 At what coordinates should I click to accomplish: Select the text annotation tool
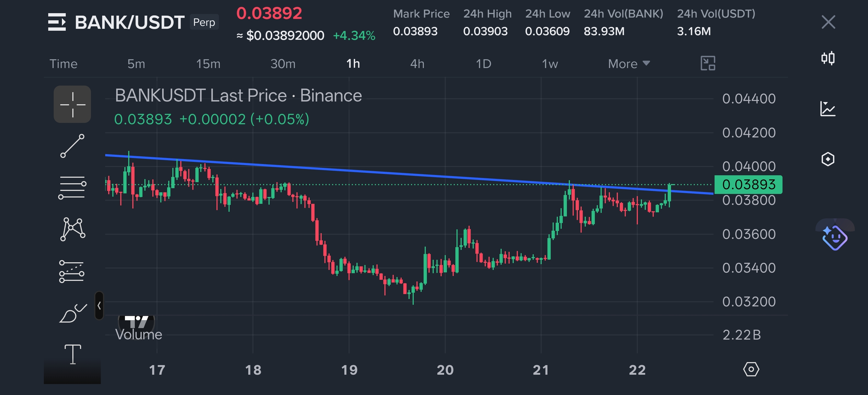coord(72,354)
